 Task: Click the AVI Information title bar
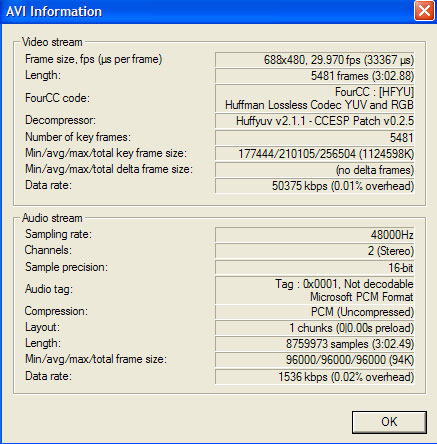pyautogui.click(x=207, y=11)
